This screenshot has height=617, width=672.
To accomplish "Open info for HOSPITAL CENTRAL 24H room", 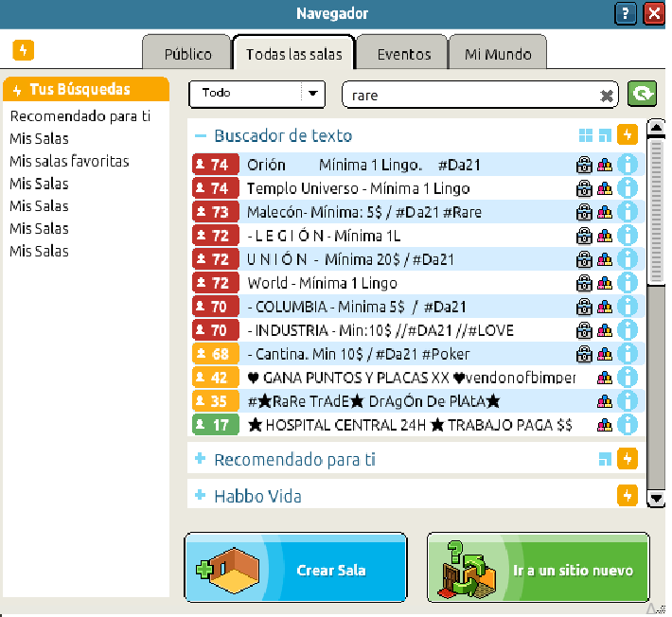I will (x=628, y=425).
